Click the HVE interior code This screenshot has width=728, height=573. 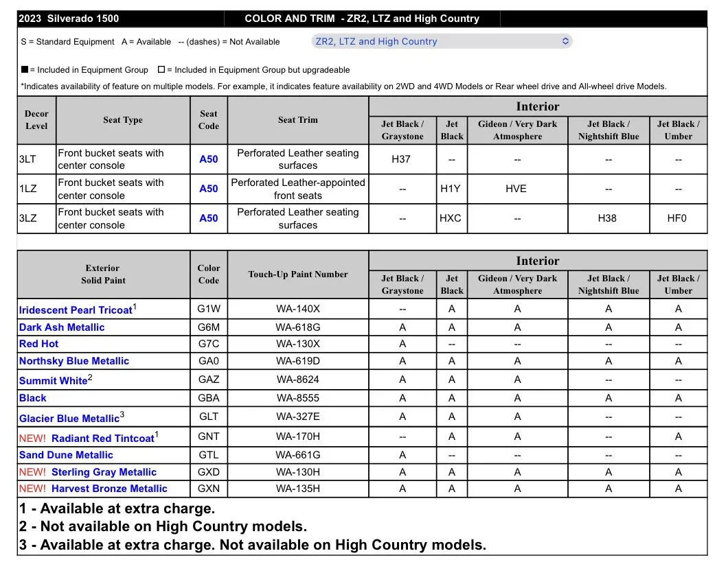click(516, 189)
